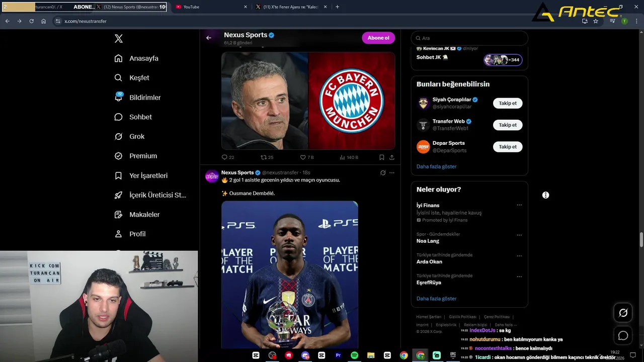Viewport: 644px width, 362px height.
Task: Open Hizmet Şartları footer link
Action: click(429, 317)
